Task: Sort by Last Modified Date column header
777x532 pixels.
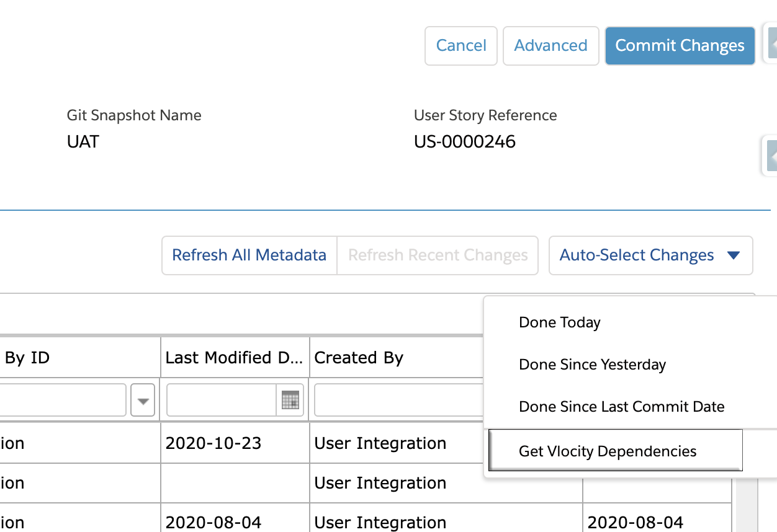Action: [x=235, y=357]
